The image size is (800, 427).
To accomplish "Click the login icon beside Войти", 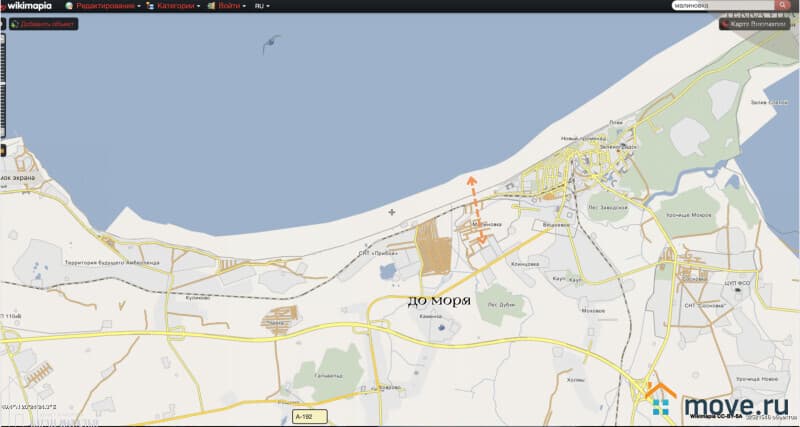I will pyautogui.click(x=211, y=6).
